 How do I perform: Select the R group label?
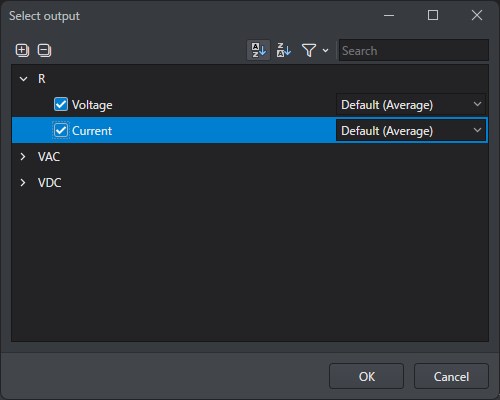point(42,79)
